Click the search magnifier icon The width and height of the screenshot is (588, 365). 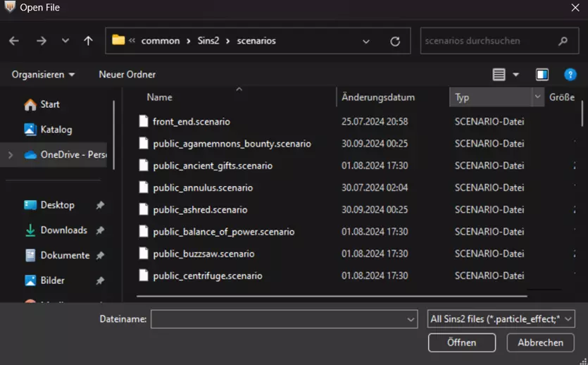tap(563, 41)
